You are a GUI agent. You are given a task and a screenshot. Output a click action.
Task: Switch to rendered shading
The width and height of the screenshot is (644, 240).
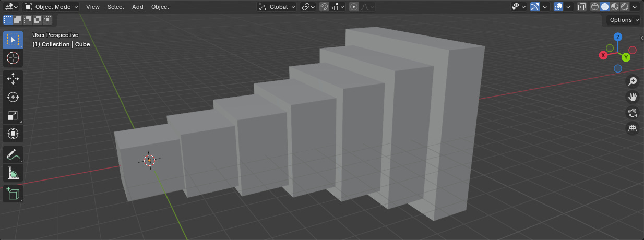(625, 7)
